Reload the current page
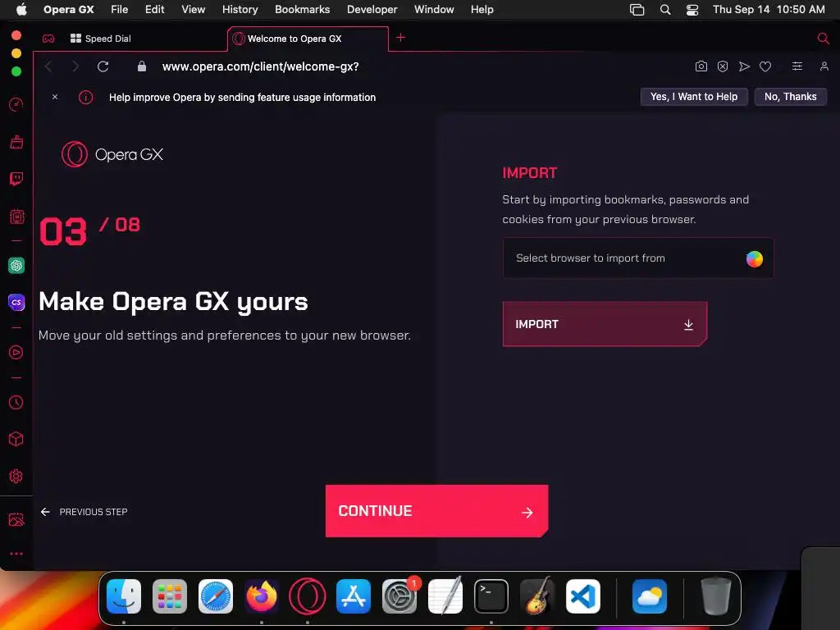Viewport: 840px width, 630px height. pyautogui.click(x=103, y=66)
